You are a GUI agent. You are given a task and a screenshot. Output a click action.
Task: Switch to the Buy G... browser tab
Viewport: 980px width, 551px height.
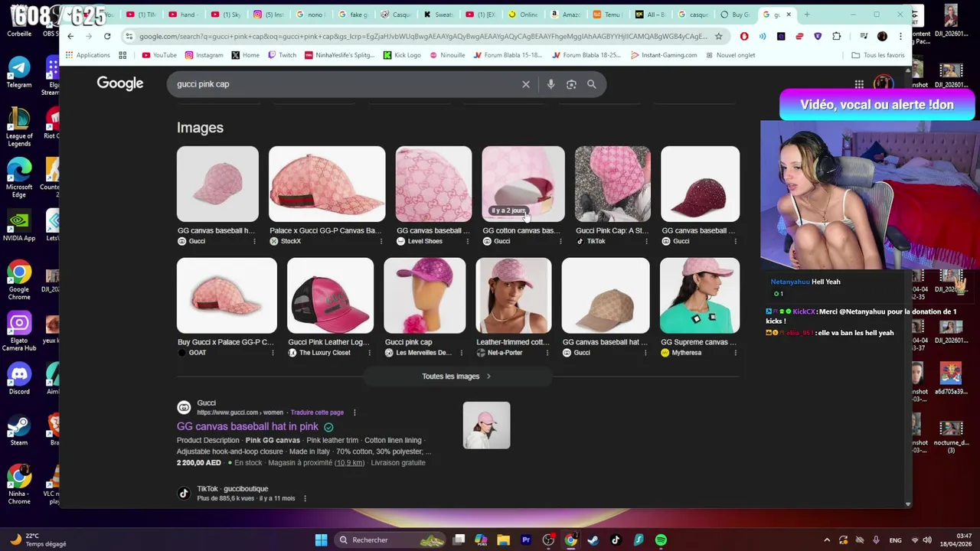[x=736, y=15]
